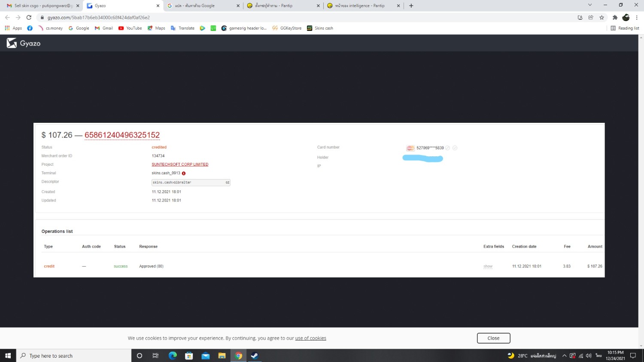
Task: Open the GGKeyStore bookmark
Action: (x=287, y=28)
